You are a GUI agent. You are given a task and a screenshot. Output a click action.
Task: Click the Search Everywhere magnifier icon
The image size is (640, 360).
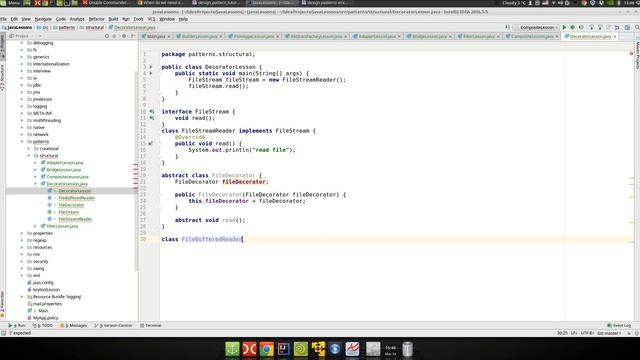tap(637, 27)
